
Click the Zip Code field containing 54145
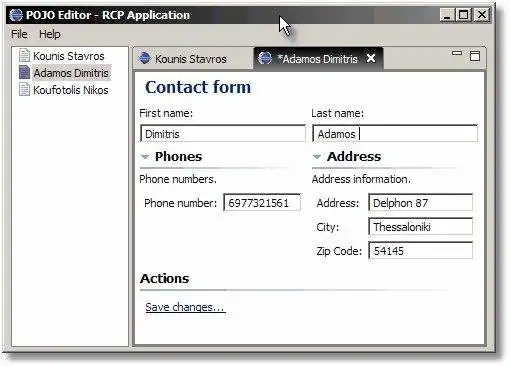tap(420, 251)
